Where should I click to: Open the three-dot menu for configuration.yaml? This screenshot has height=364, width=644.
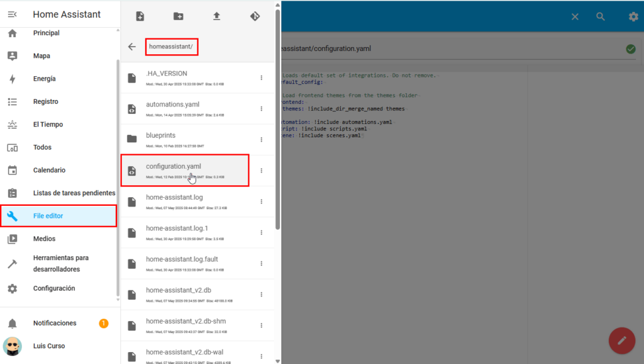tap(261, 171)
